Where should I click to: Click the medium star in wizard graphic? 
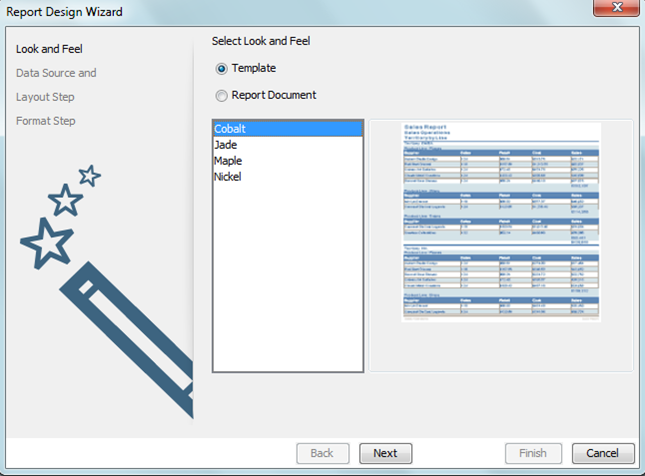click(x=65, y=200)
